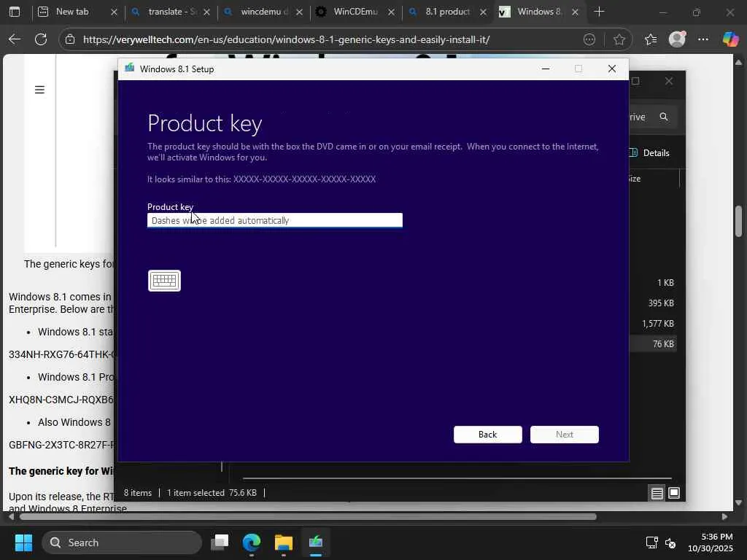Switch to the wincdemu search tab
This screenshot has height=560, width=747.
[x=258, y=12]
